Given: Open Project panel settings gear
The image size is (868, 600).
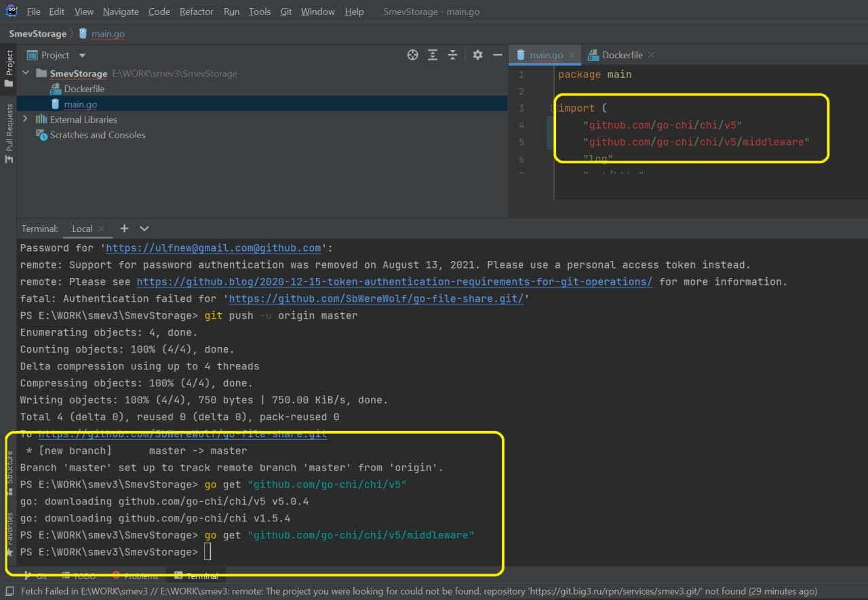Looking at the screenshot, I should tap(477, 55).
